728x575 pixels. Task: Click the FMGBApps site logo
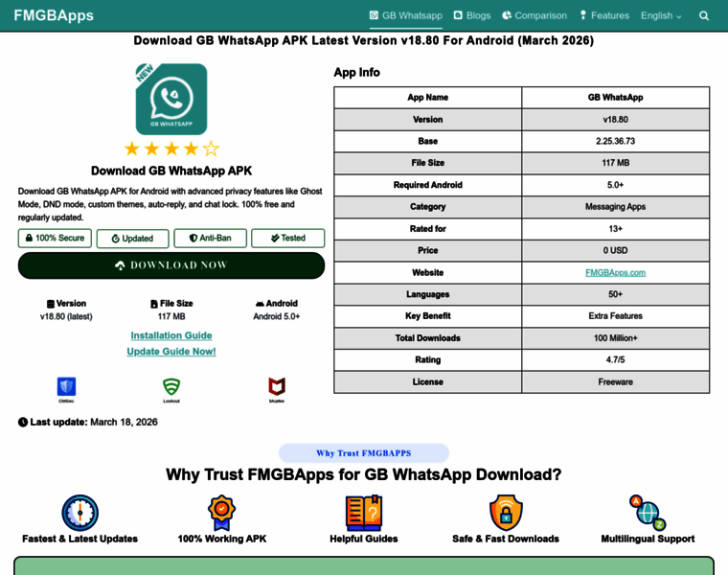coord(54,15)
